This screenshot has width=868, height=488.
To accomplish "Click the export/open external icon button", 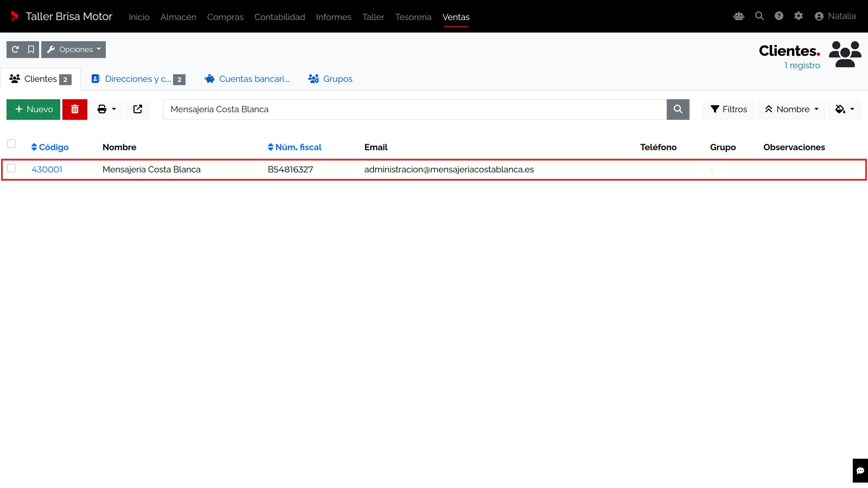I will tap(138, 110).
